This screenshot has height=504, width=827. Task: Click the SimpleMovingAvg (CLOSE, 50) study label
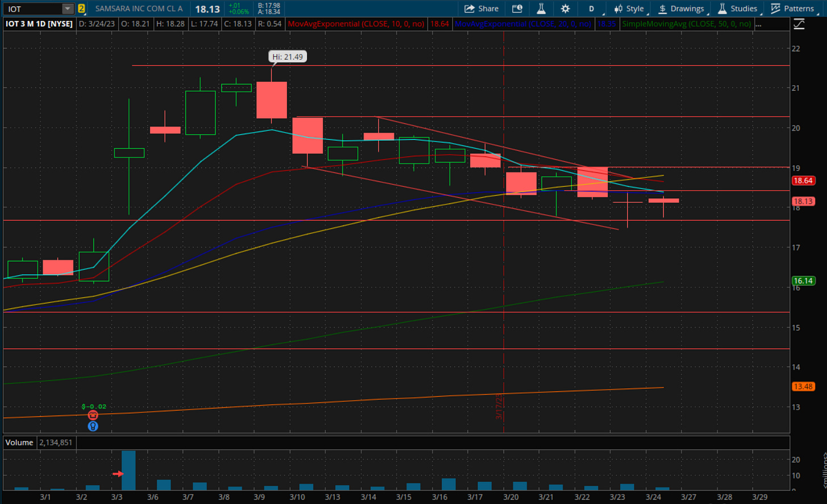click(687, 24)
